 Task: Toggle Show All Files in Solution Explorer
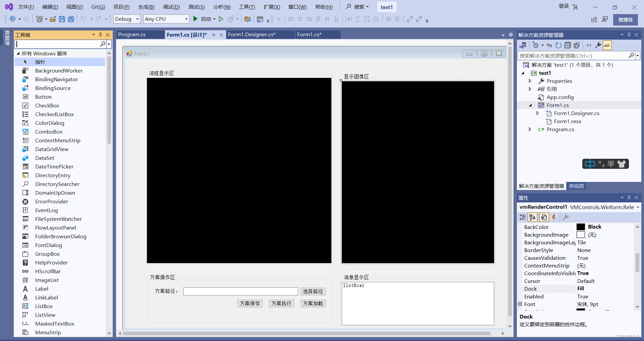pyautogui.click(x=577, y=45)
